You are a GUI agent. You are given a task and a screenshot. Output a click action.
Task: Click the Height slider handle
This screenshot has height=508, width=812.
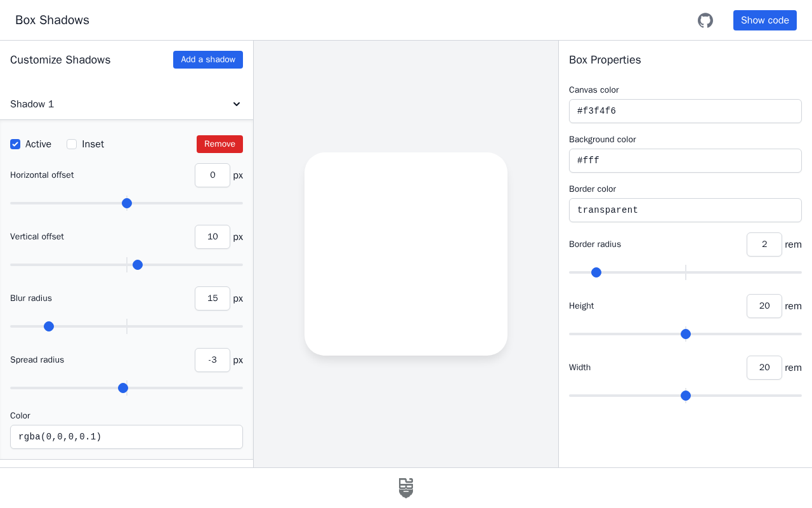pyautogui.click(x=686, y=334)
